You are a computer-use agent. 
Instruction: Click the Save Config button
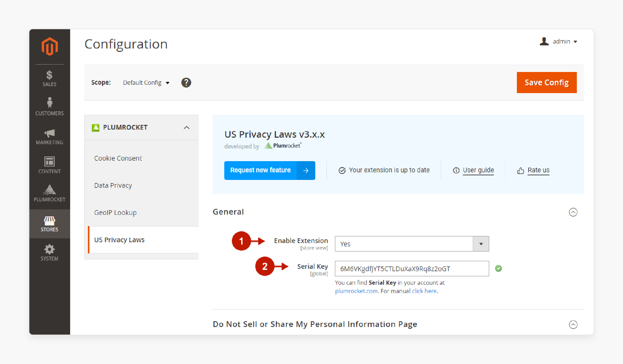coord(547,82)
